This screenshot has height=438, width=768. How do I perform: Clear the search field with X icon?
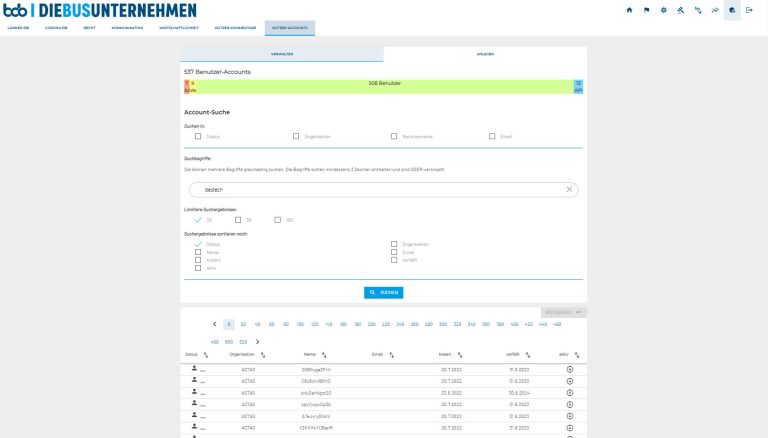click(x=569, y=189)
